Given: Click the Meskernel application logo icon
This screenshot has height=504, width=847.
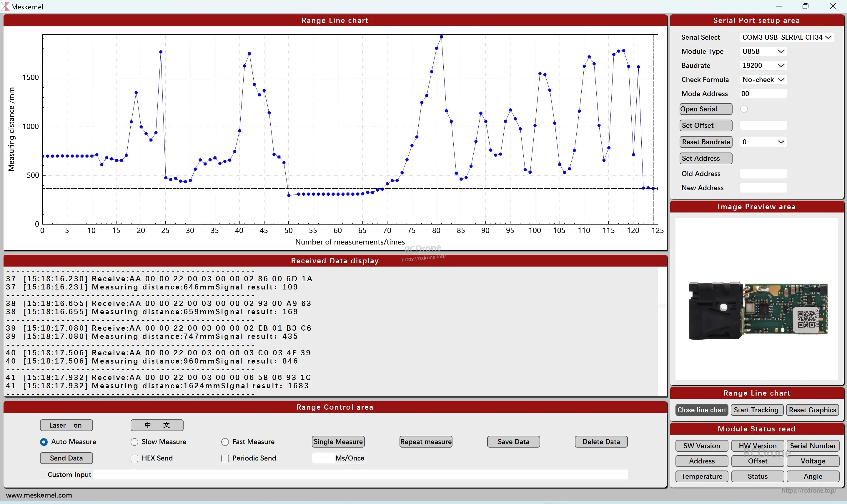Looking at the screenshot, I should pos(5,6).
